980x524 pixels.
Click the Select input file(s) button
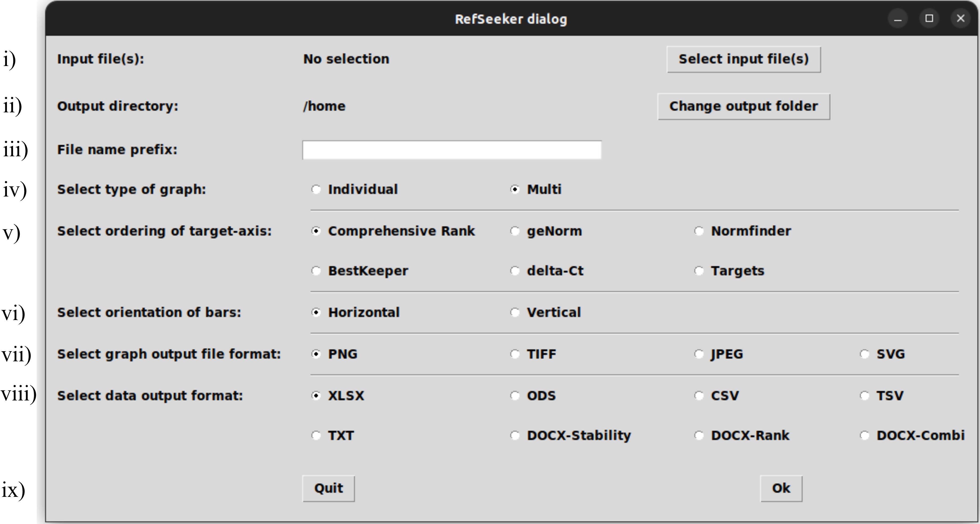(x=743, y=59)
